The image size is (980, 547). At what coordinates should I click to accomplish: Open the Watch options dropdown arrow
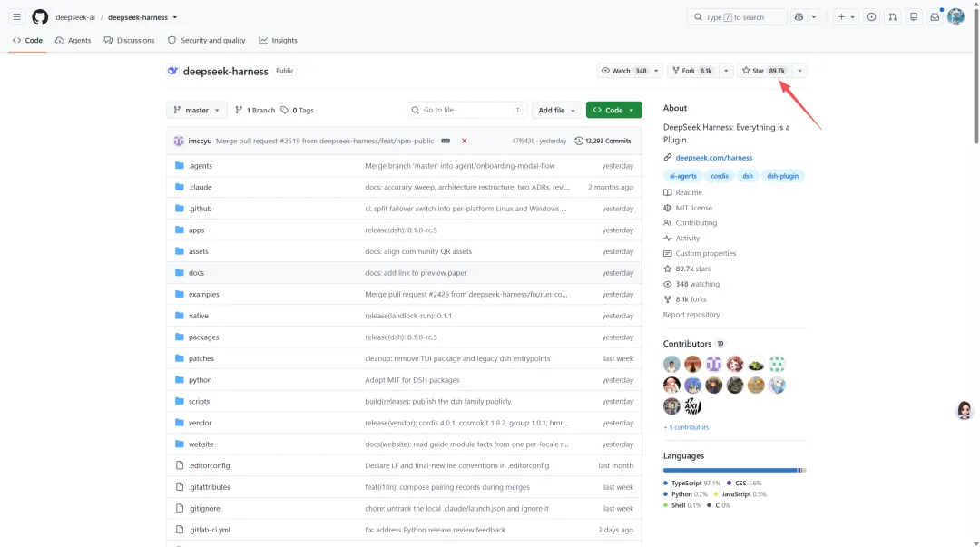656,71
